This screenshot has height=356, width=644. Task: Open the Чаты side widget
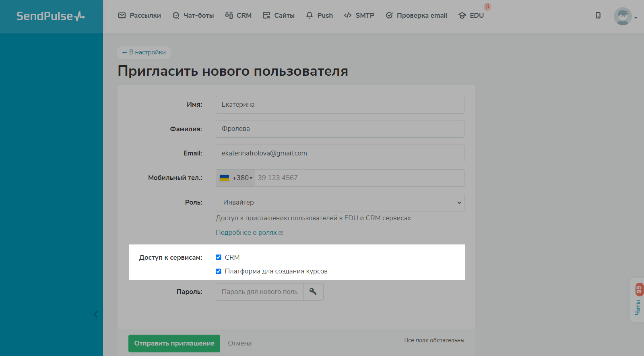coord(638,300)
